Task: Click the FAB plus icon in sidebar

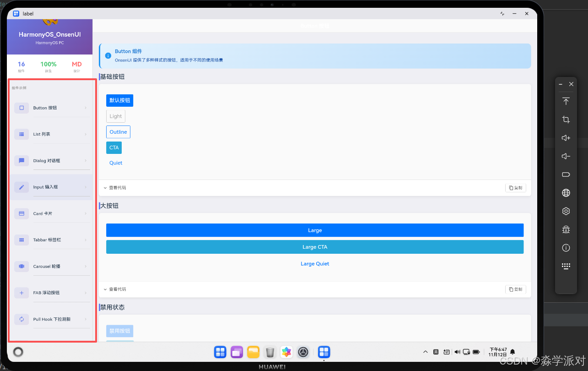Action: (22, 293)
